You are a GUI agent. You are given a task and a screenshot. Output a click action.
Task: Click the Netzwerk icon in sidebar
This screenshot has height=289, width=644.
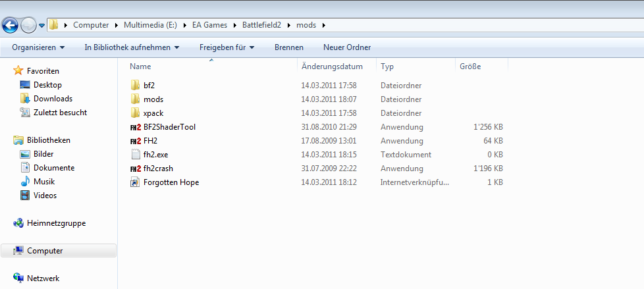click(x=18, y=278)
